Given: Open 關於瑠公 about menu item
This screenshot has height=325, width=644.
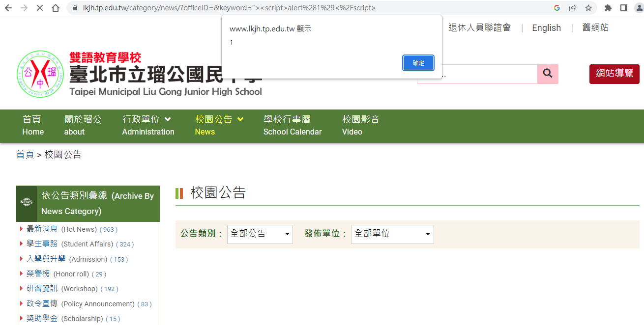Looking at the screenshot, I should [x=83, y=125].
